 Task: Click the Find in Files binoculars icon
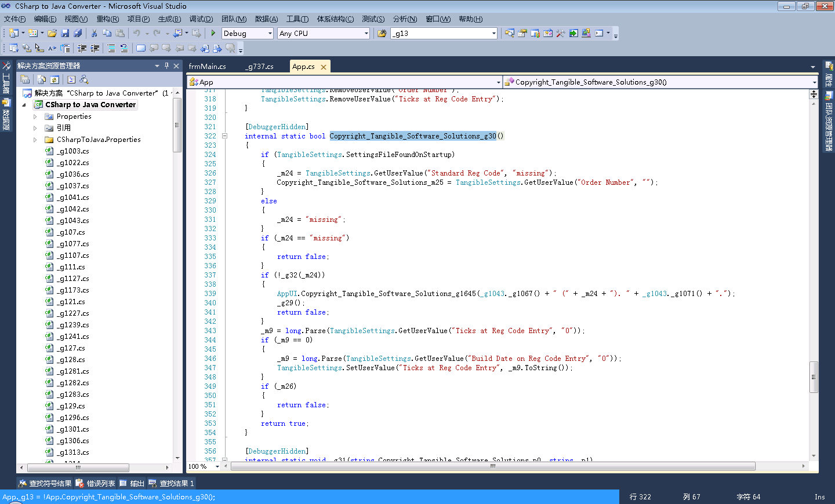[382, 34]
